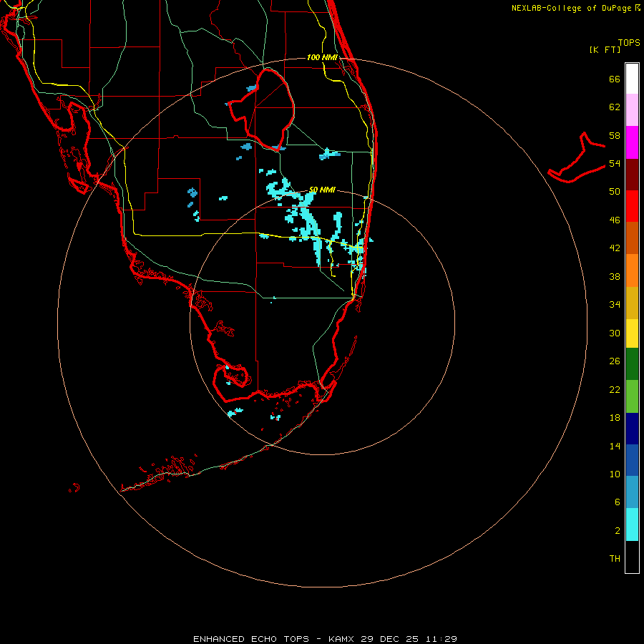The height and width of the screenshot is (644, 644).
Task: Click the "[K FT]" units label
Action: [605, 49]
